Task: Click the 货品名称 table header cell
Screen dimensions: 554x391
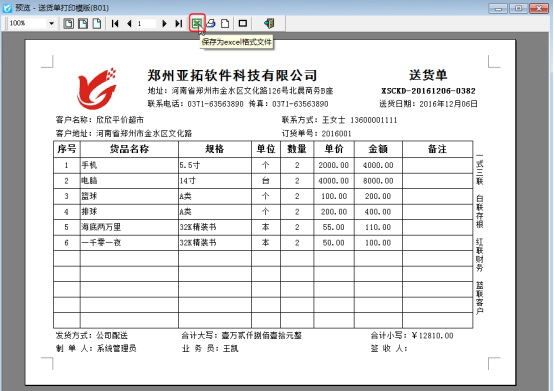Action: click(129, 149)
